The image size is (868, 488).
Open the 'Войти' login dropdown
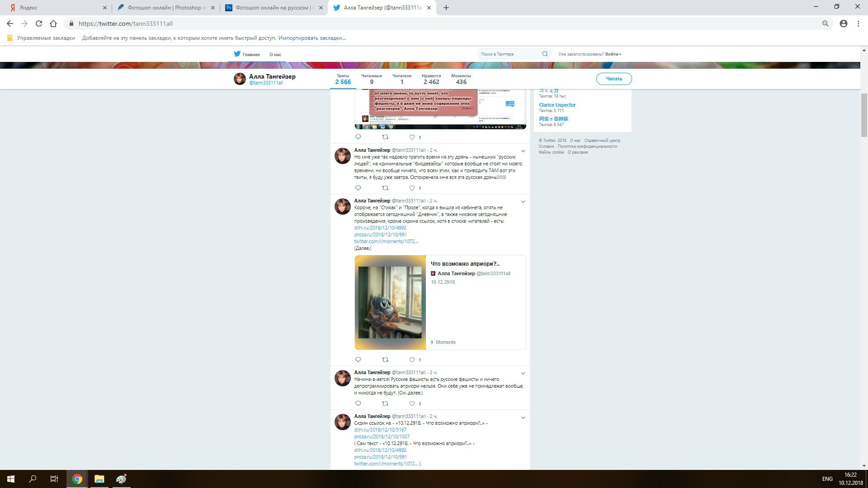tap(613, 54)
